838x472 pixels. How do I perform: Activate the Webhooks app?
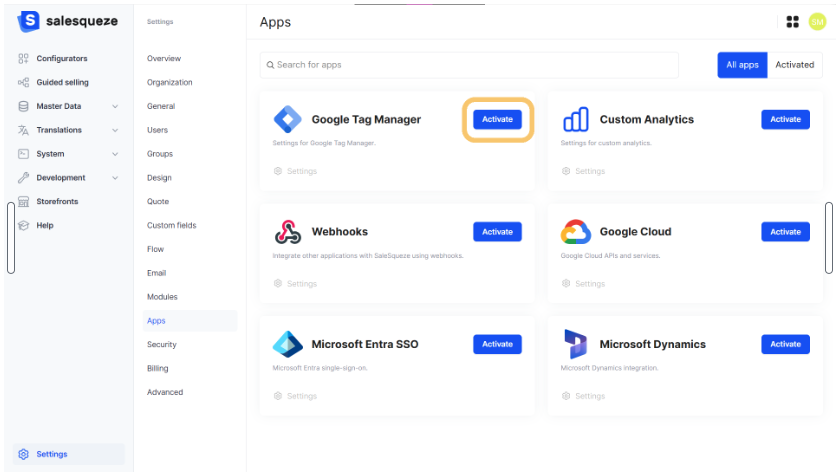pos(498,232)
